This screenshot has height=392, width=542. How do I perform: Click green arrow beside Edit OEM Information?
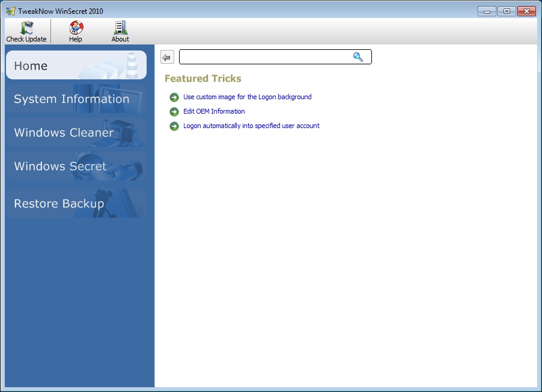tap(174, 112)
